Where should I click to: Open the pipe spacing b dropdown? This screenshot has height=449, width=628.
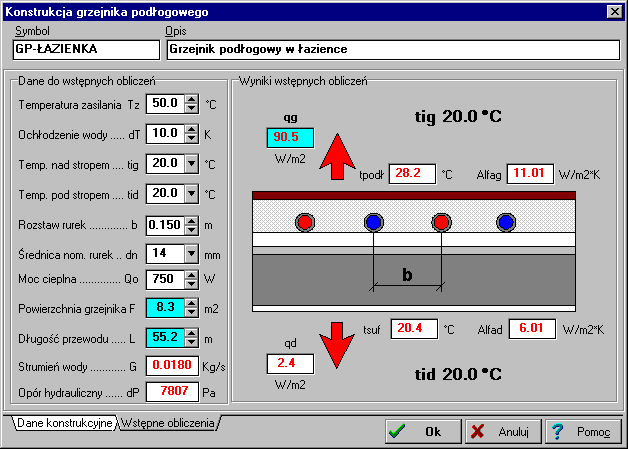(x=191, y=224)
